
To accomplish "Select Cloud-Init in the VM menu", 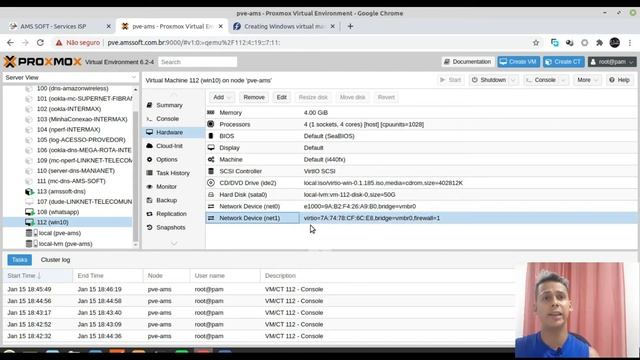I will tap(169, 146).
